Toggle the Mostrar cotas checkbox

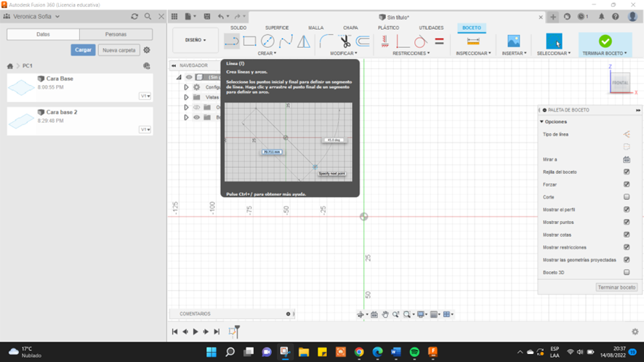coord(627,235)
